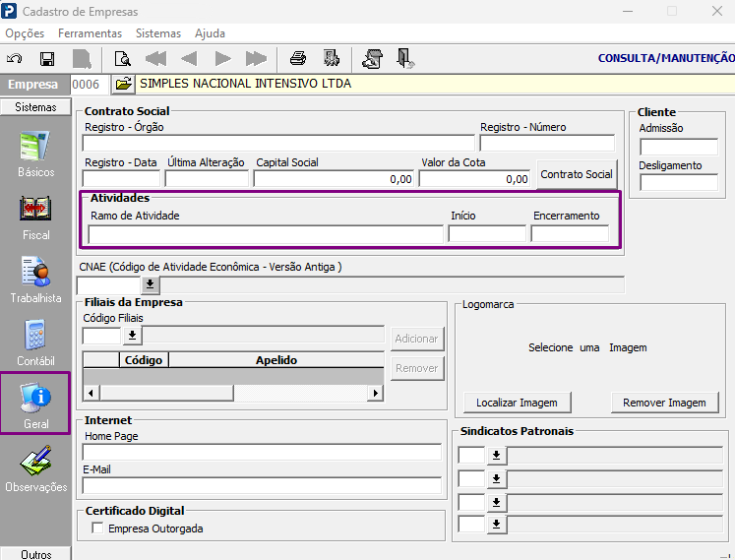The height and width of the screenshot is (560, 735).
Task: Open company folder icon next to code
Action: pyautogui.click(x=123, y=85)
